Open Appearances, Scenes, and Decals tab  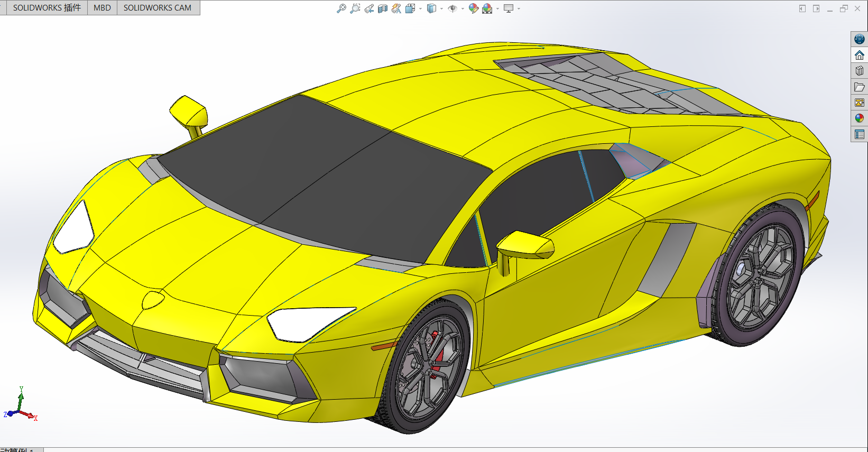coord(860,118)
